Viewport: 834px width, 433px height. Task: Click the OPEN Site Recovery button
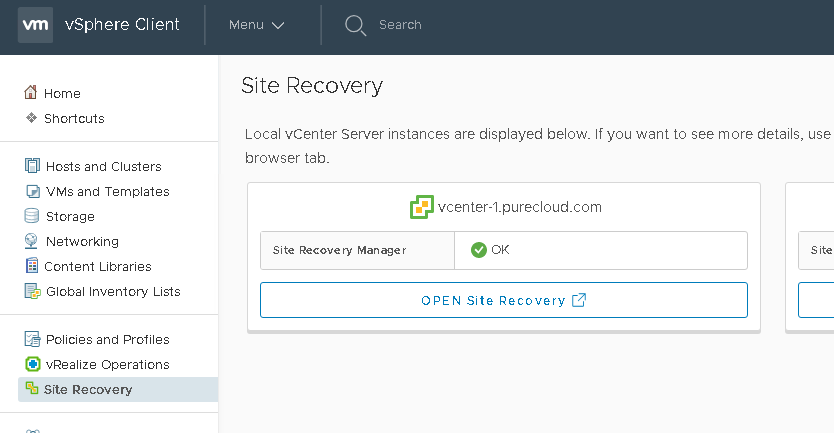[x=504, y=300]
